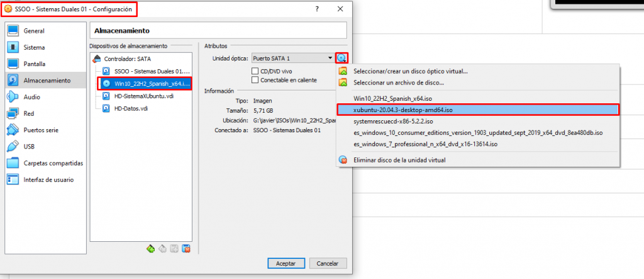The image size is (644, 279).
Task: Click the add controller icon
Action: coord(150,249)
